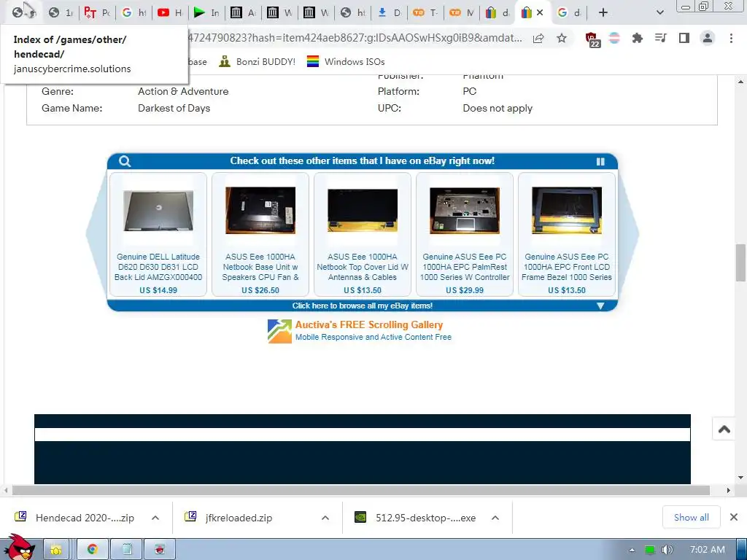This screenshot has height=560, width=747.
Task: Click the Chrome taskbar icon
Action: pos(93,550)
